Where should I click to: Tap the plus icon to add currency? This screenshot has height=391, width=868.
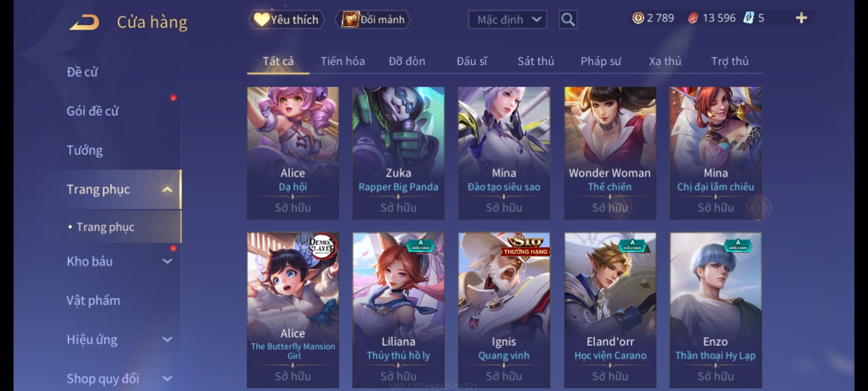pos(801,18)
